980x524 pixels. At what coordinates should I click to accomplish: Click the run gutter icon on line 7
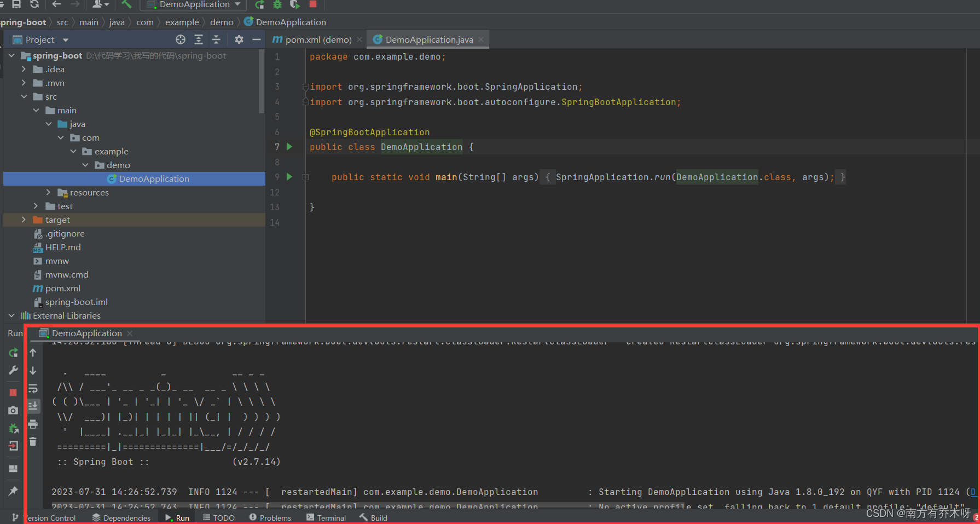tap(289, 147)
